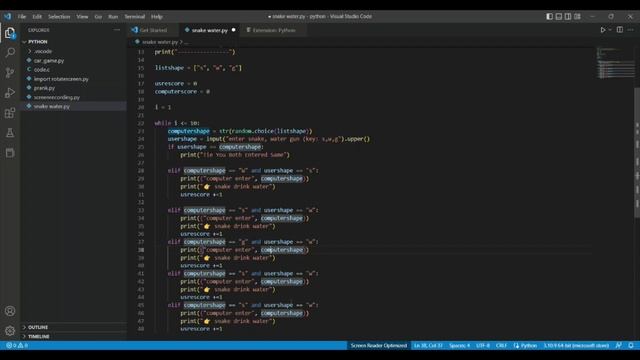The width and height of the screenshot is (640, 360).
Task: Toggle primary side bar layout icon
Action: [549, 16]
